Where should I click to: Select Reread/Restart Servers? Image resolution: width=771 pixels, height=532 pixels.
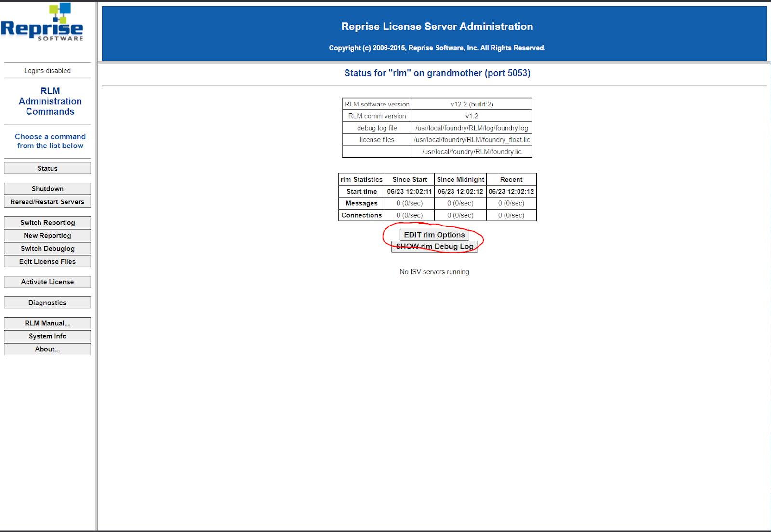tap(47, 202)
